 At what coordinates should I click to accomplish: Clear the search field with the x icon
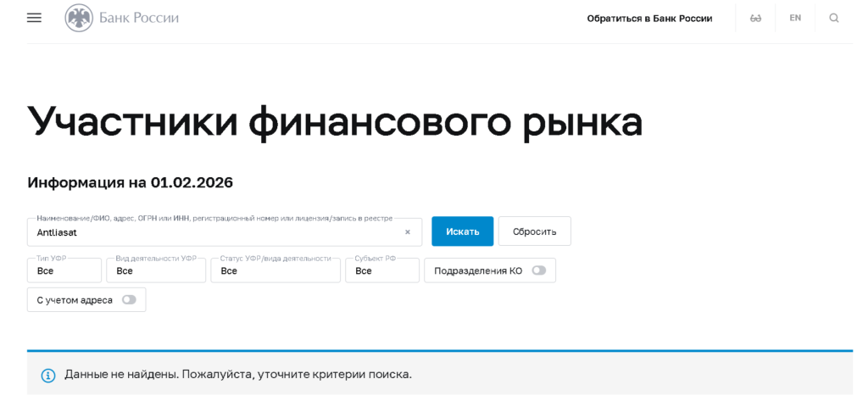407,231
